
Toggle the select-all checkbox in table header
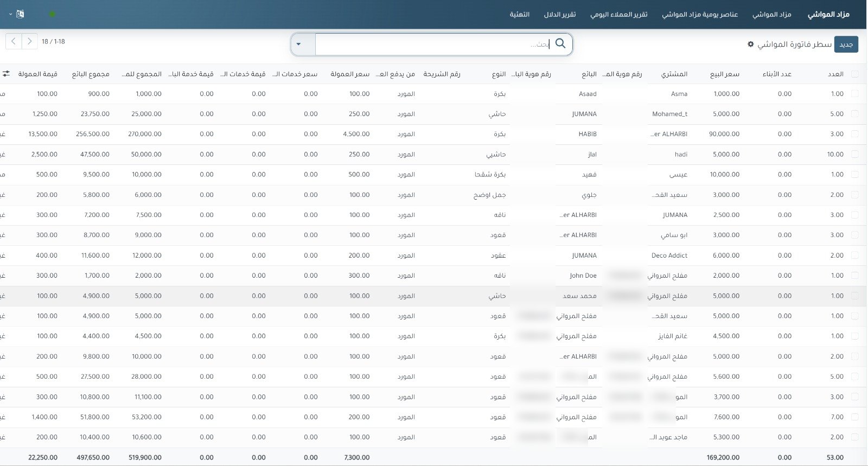(855, 74)
